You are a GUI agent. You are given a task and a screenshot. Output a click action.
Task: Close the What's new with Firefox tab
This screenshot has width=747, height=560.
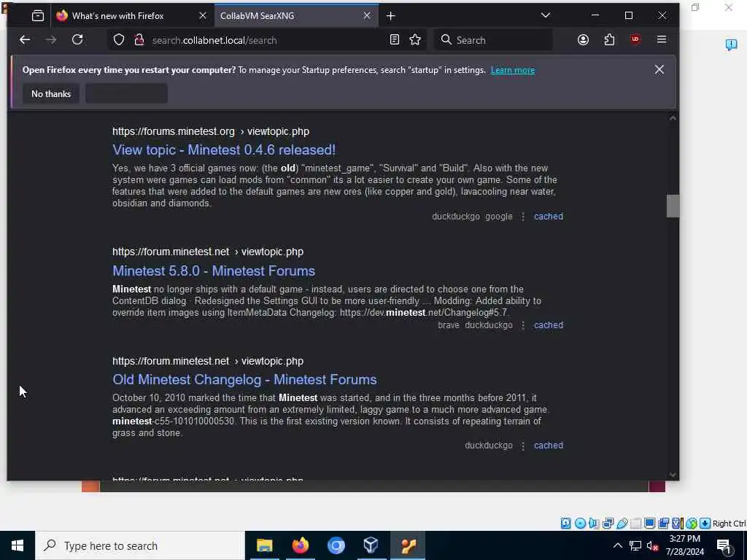pos(203,16)
